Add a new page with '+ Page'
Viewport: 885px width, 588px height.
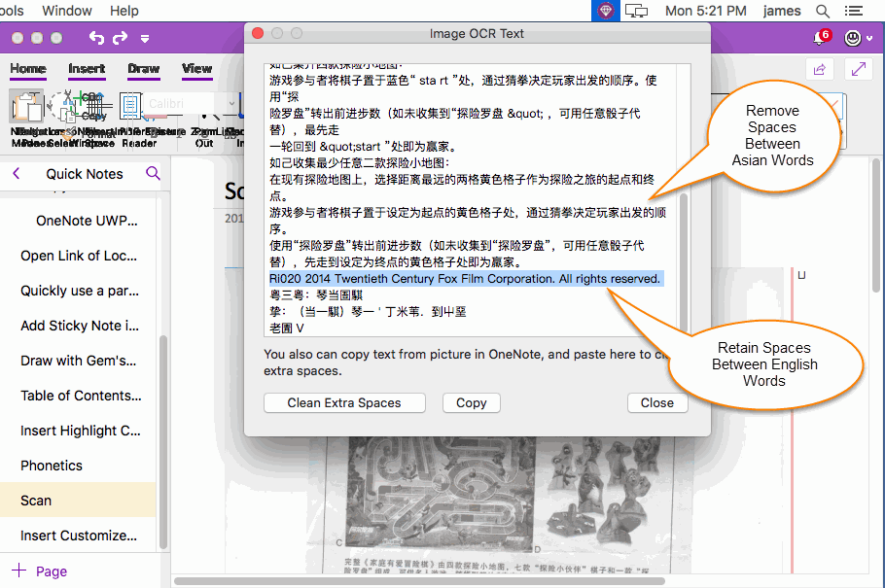click(39, 571)
